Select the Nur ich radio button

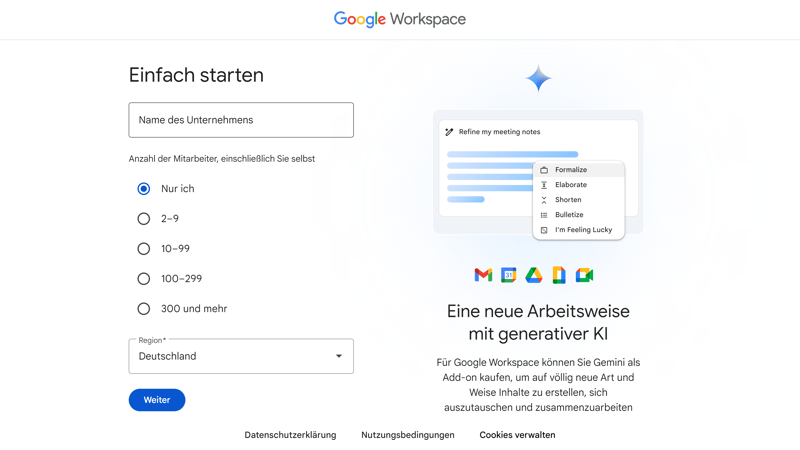pyautogui.click(x=144, y=189)
